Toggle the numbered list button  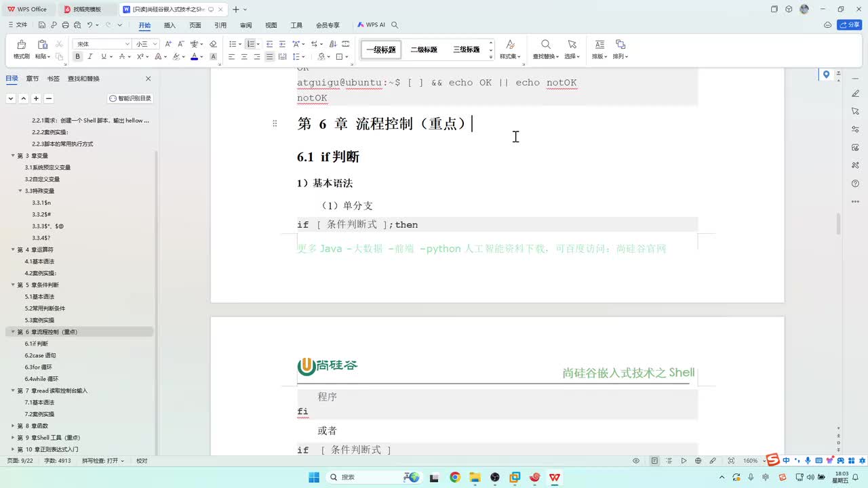(250, 43)
